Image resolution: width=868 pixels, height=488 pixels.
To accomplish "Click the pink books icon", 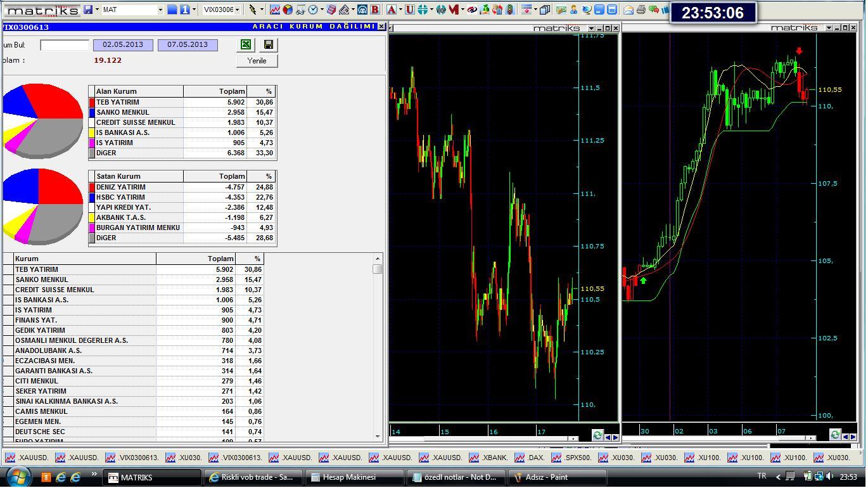I will 331,10.
